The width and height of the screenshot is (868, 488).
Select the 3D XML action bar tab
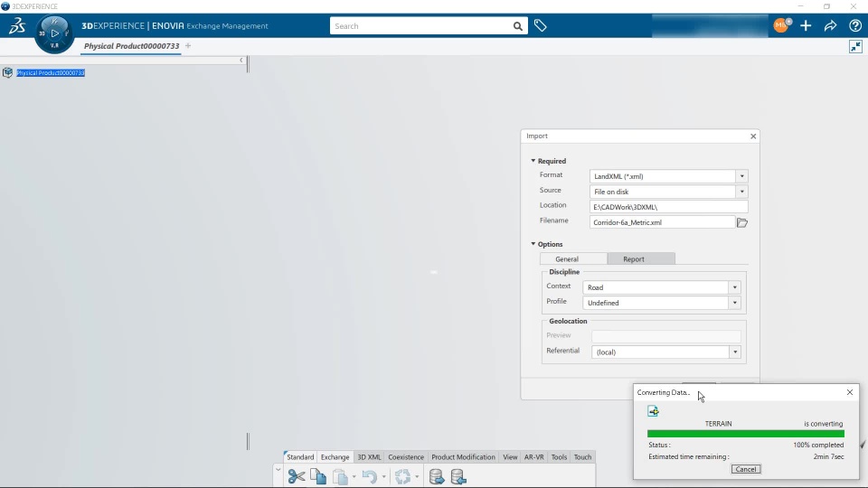369,457
